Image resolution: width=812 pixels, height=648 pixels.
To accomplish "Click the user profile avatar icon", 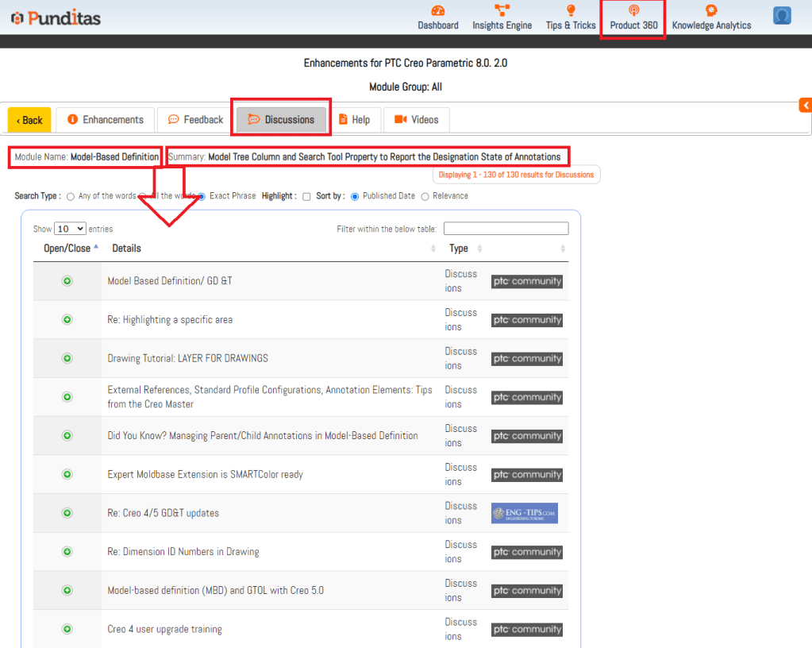I will point(782,16).
